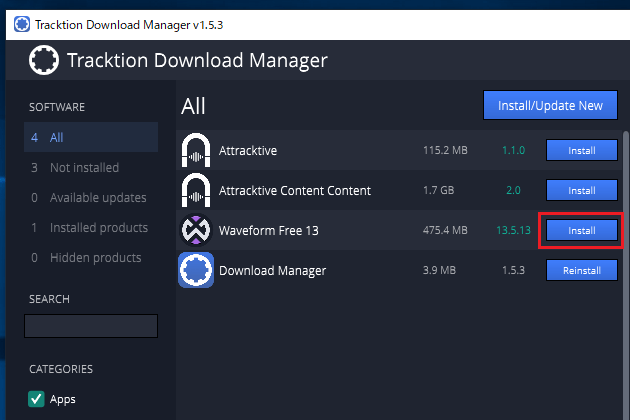This screenshot has height=420, width=630.
Task: Install Waveform Free 13
Action: point(581,230)
